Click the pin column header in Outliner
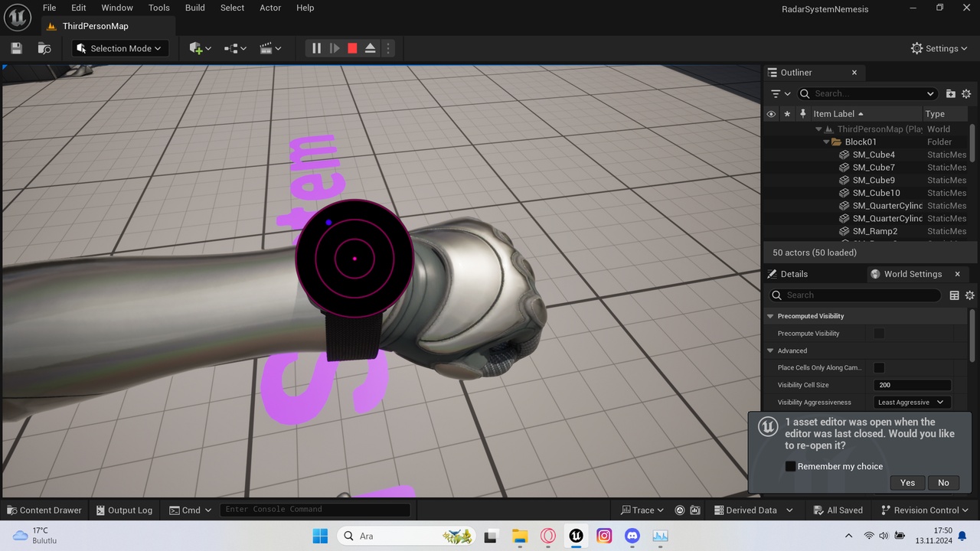Screen dimensions: 980x551 (x=802, y=113)
